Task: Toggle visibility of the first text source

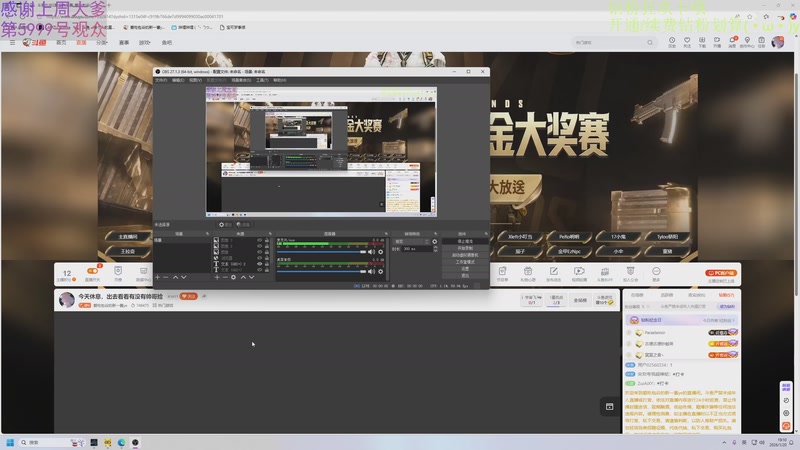Action: [x=259, y=264]
